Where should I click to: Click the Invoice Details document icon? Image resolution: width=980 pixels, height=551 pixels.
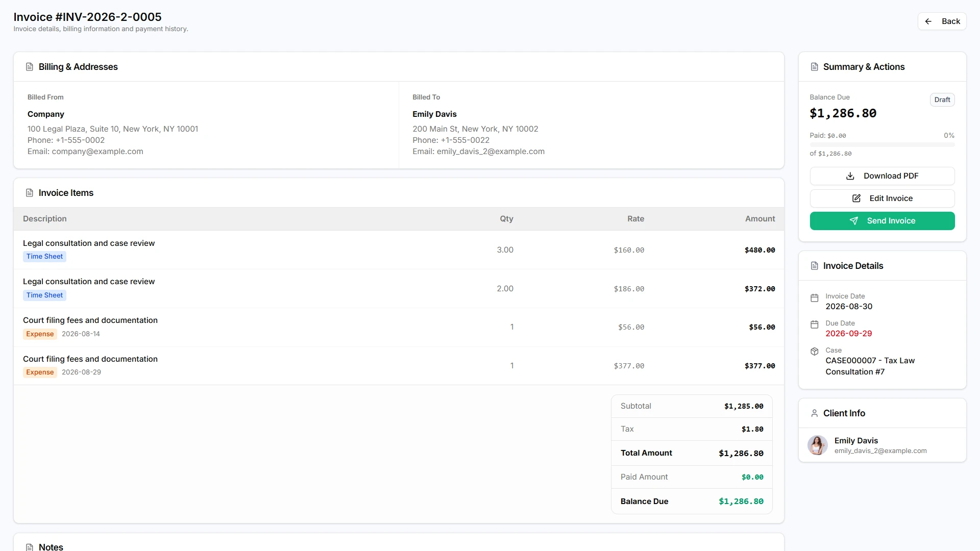(x=815, y=266)
